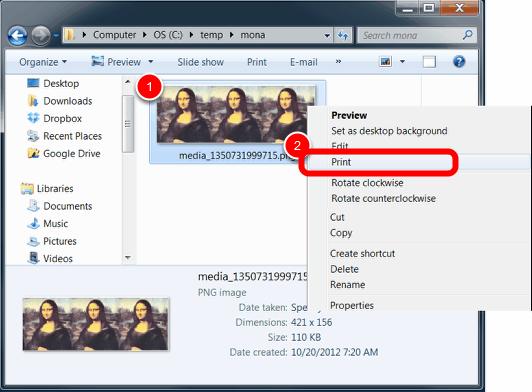Select the Computer breadcrumb segment

point(114,35)
